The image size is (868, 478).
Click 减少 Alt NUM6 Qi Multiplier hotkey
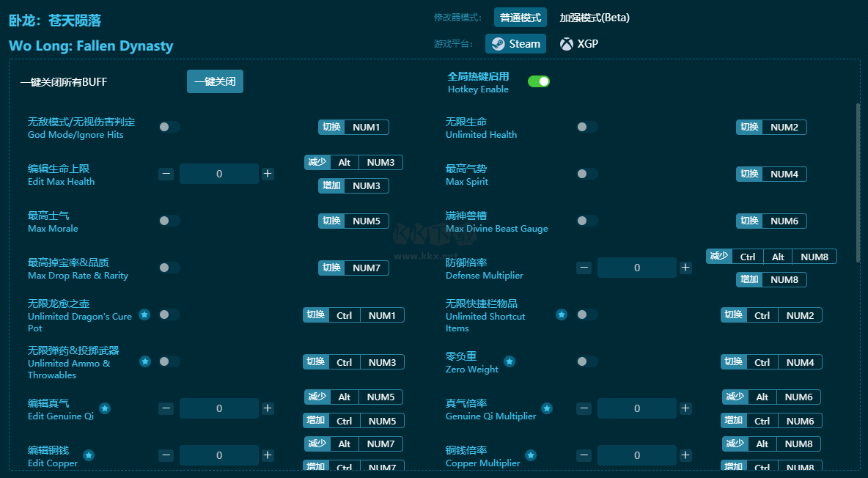771,397
